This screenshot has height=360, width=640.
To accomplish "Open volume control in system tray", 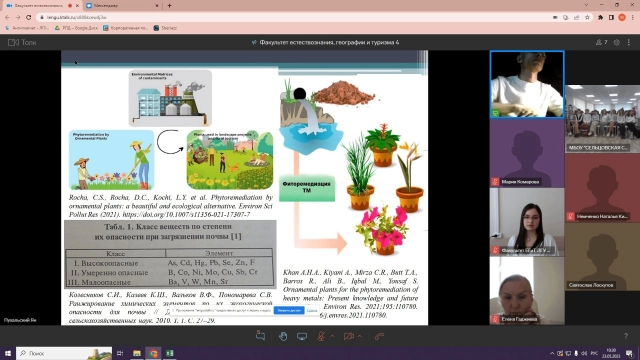I will (584, 353).
